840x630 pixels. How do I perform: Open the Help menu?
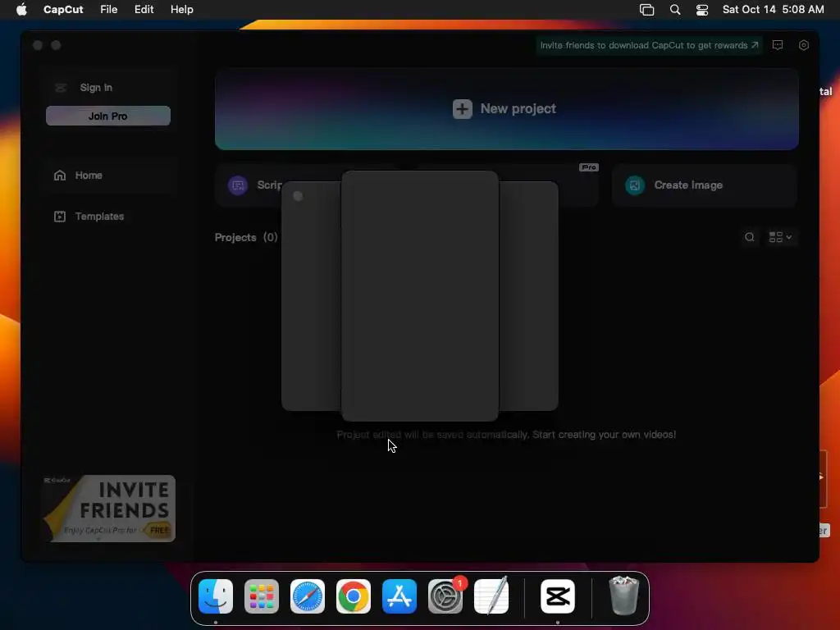(181, 10)
